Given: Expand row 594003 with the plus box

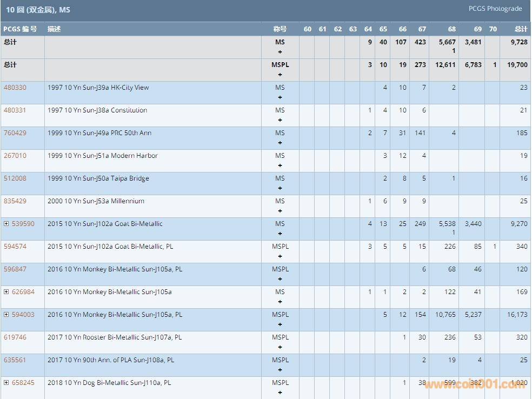Looking at the screenshot, I should click(x=6, y=315).
